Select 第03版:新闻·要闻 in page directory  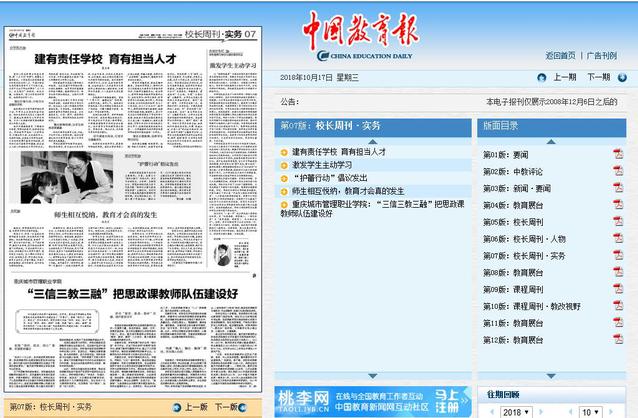pyautogui.click(x=517, y=188)
